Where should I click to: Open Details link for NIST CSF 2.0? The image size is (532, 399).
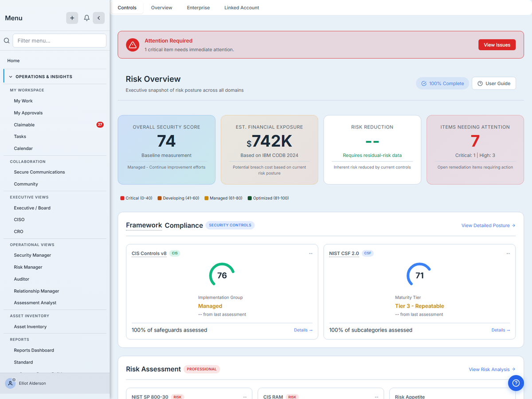(x=501, y=330)
